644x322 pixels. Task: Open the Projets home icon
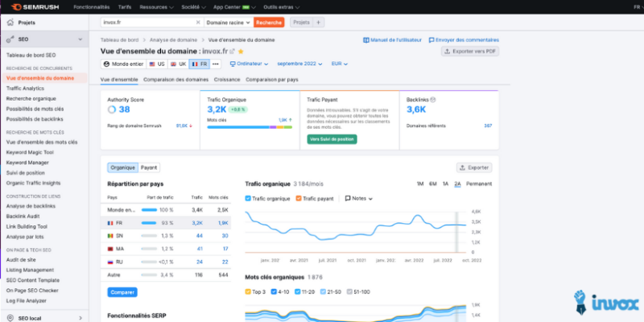coord(10,23)
